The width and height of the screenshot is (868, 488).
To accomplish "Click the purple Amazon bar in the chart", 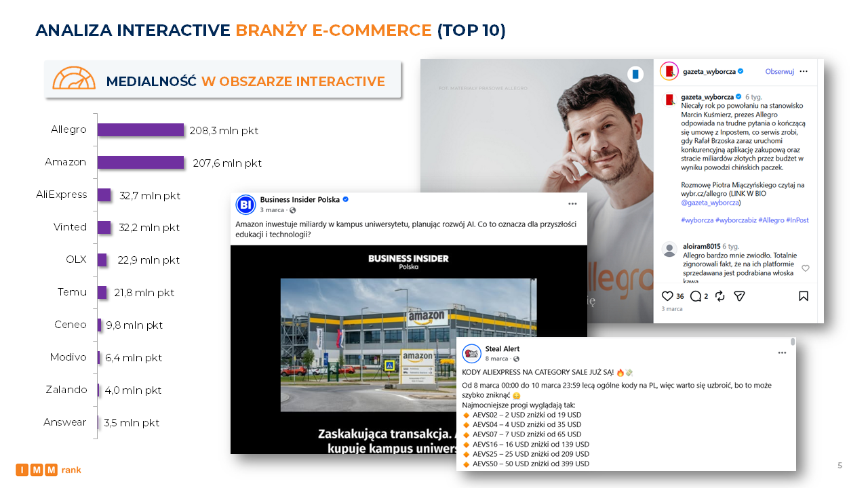I will pyautogui.click(x=141, y=162).
